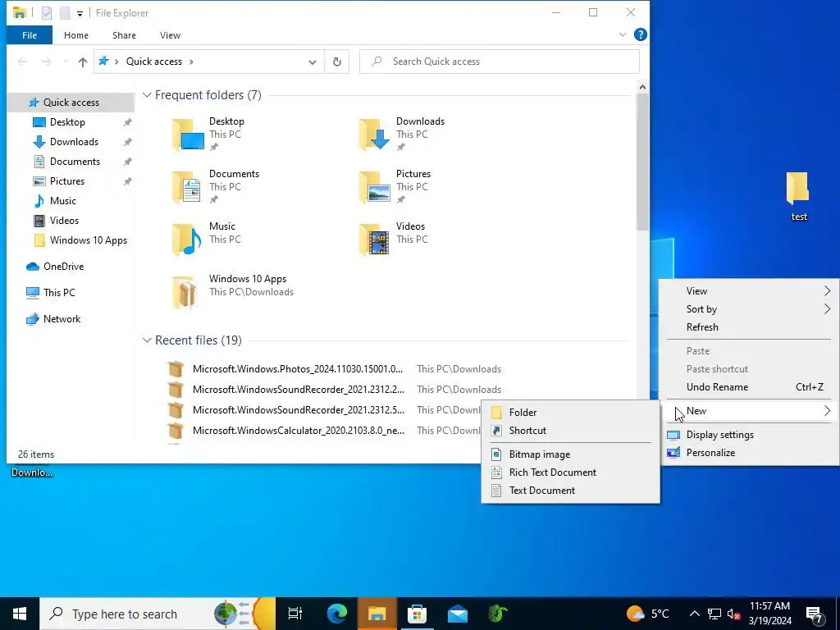The height and width of the screenshot is (630, 840).
Task: Choose Refresh in the context menu
Action: [748, 327]
